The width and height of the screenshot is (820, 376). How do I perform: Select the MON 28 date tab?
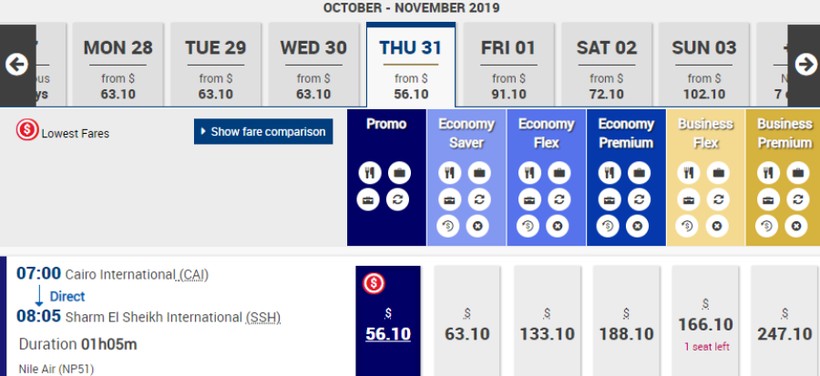point(118,65)
